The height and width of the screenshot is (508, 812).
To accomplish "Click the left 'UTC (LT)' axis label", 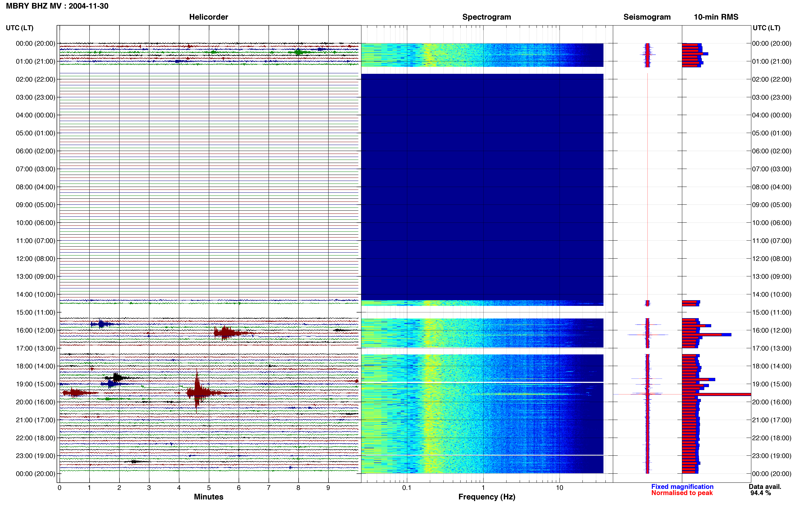I will pos(19,28).
